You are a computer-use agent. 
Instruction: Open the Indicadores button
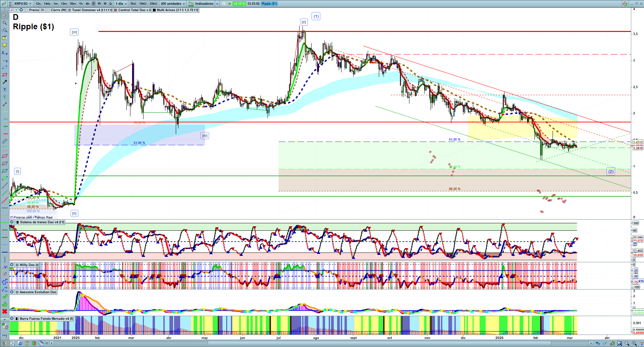coord(201,4)
